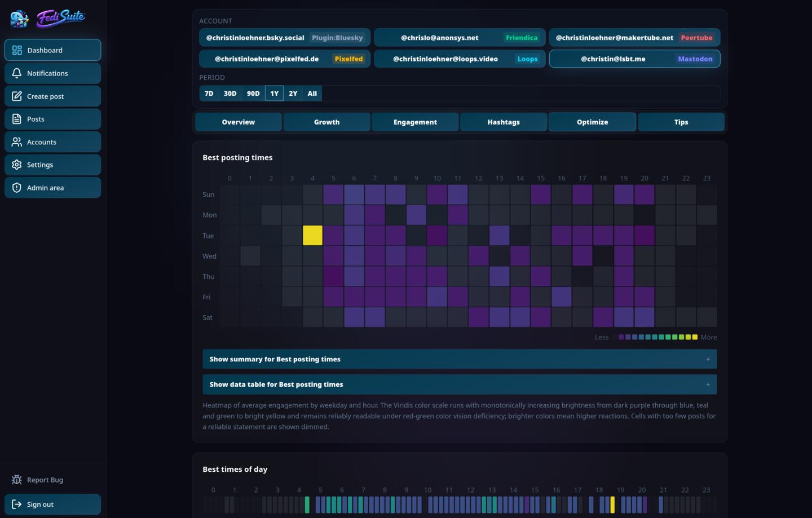Click plus sign on Show data table row
The image size is (812, 518).
pos(708,384)
